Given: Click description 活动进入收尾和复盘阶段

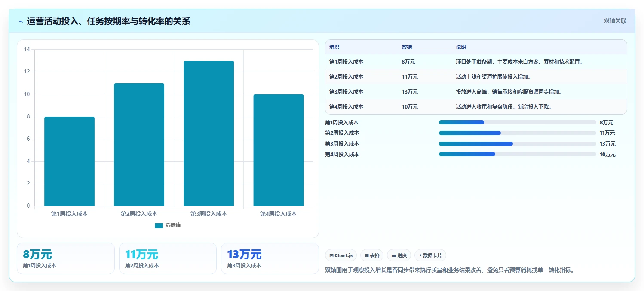Looking at the screenshot, I should pyautogui.click(x=503, y=107).
